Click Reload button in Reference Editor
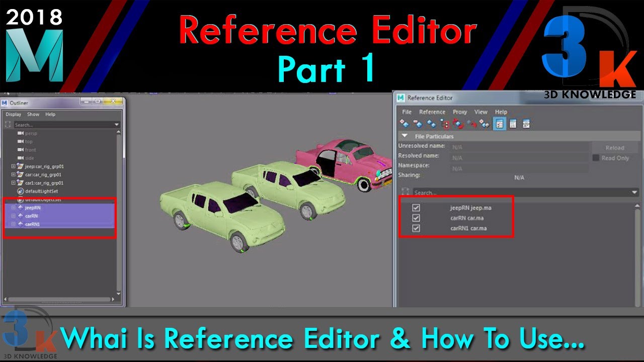 614,148
